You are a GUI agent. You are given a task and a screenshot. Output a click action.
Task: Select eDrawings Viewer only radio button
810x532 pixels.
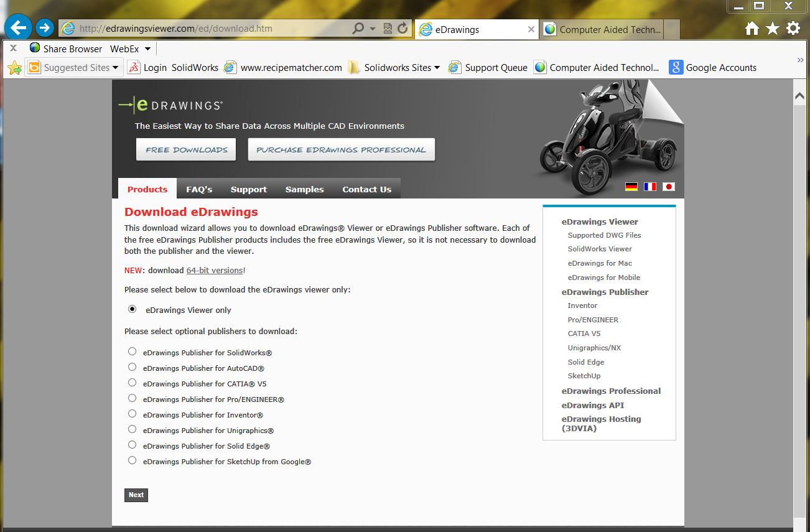click(x=132, y=309)
